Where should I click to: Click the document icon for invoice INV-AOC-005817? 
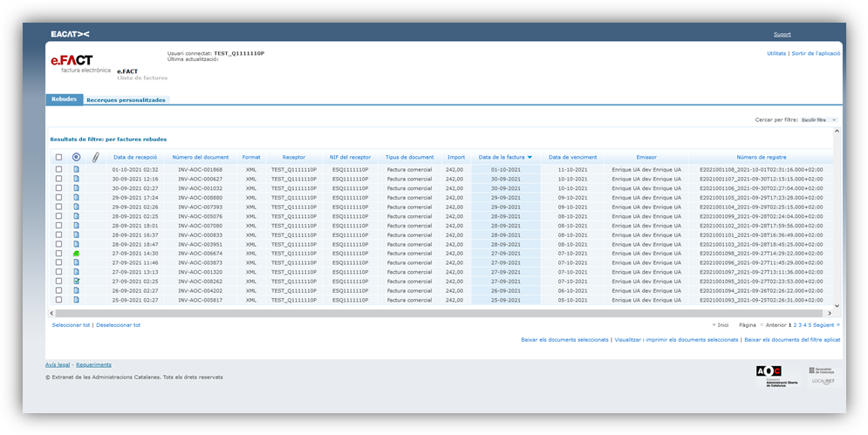coord(76,300)
